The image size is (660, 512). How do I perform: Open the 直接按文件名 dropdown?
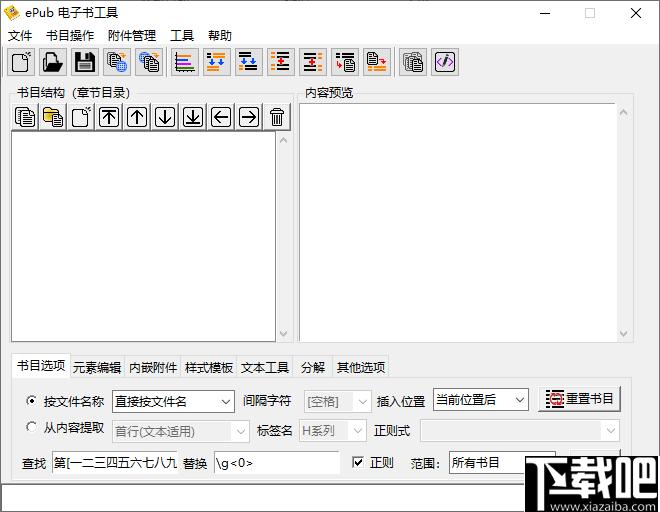point(173,401)
